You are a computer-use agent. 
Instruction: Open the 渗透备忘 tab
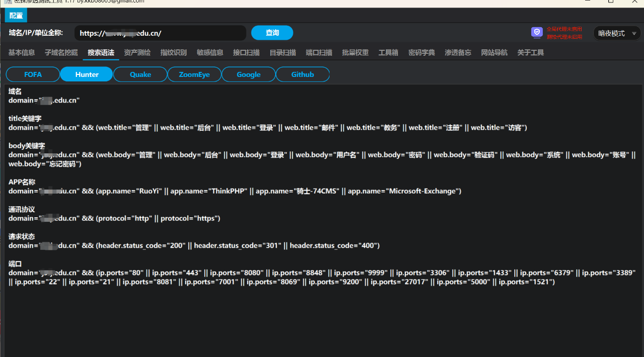(458, 53)
